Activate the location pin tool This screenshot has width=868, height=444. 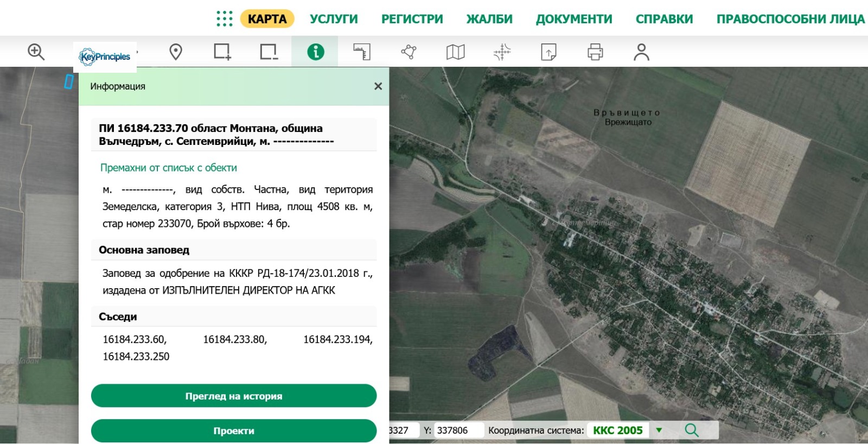coord(176,52)
